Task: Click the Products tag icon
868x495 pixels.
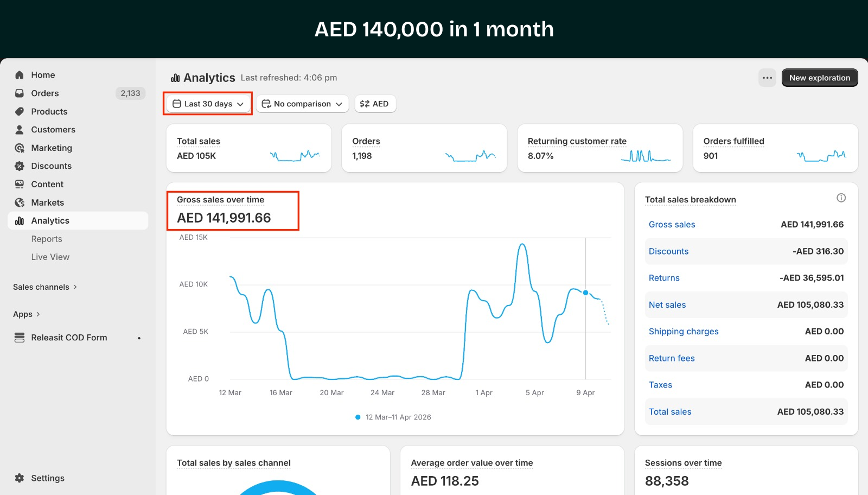Action: [x=20, y=111]
